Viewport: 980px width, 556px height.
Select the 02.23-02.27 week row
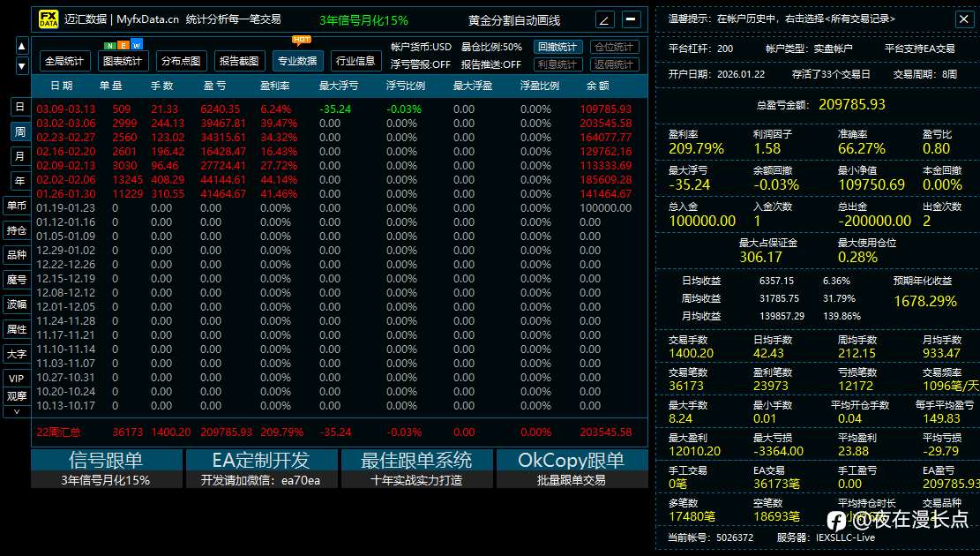tap(340, 137)
